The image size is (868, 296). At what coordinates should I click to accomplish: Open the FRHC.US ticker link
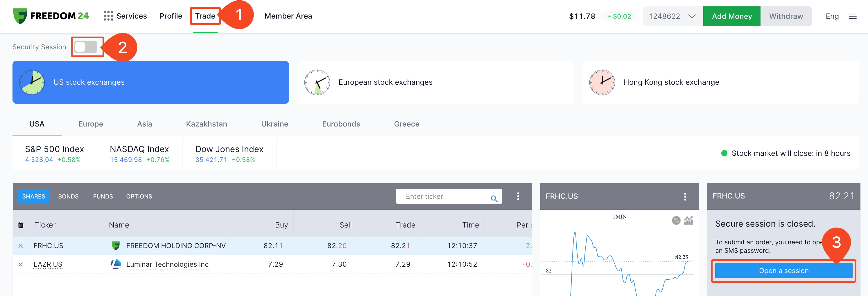click(49, 246)
